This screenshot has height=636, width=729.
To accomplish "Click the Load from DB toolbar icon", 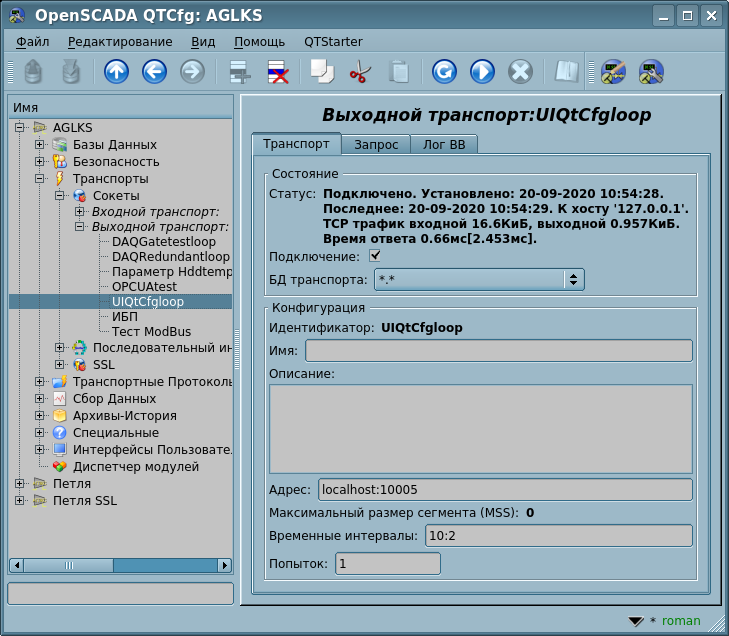I will (33, 72).
